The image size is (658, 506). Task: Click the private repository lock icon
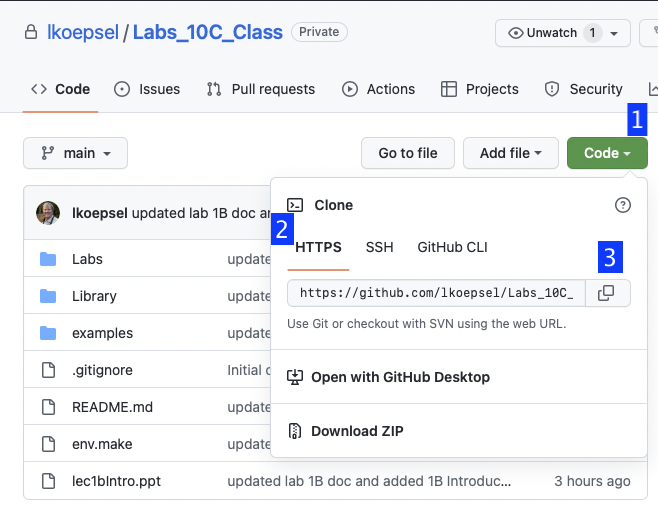pyautogui.click(x=31, y=32)
